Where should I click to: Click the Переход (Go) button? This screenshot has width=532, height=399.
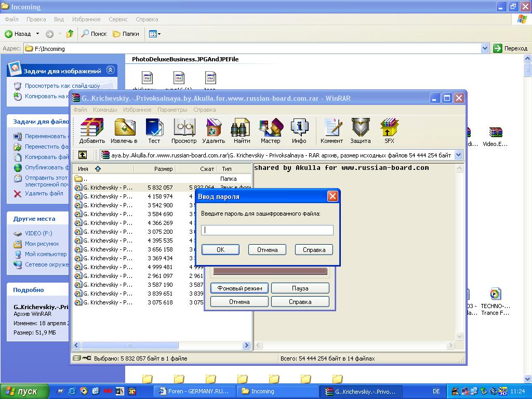coord(511,48)
